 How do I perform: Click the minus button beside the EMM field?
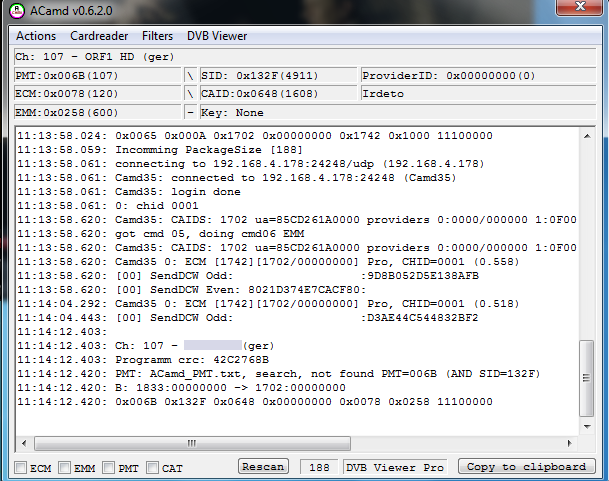pyautogui.click(x=190, y=114)
